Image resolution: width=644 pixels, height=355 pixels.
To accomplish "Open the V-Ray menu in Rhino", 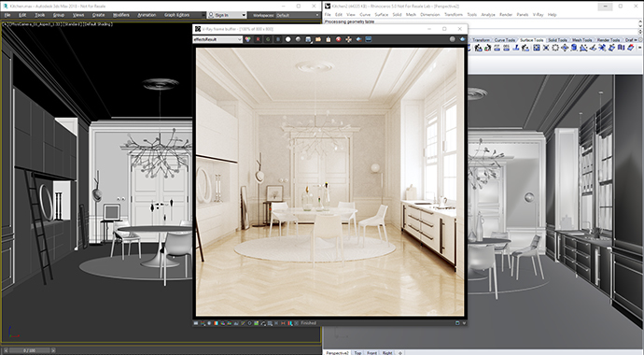I will coord(538,14).
